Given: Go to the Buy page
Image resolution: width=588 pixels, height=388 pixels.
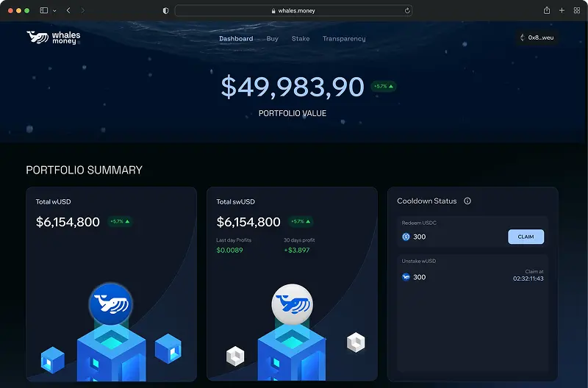Looking at the screenshot, I should [x=272, y=39].
